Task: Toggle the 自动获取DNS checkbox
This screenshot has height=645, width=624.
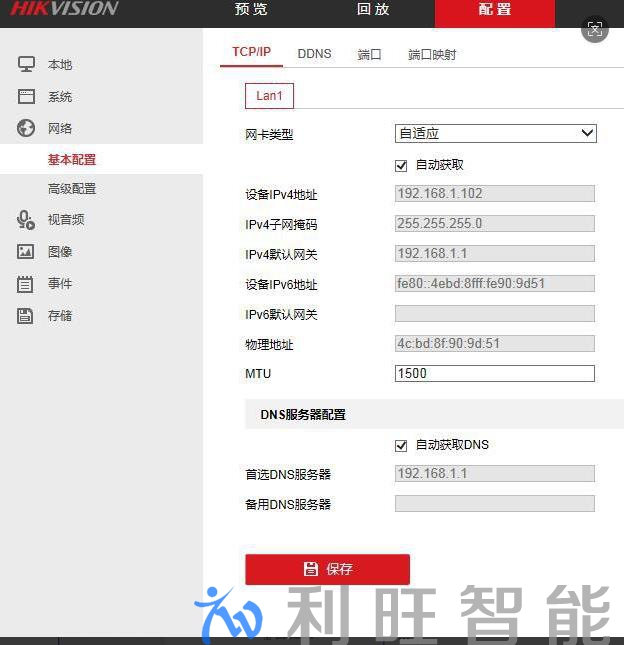Action: 402,445
